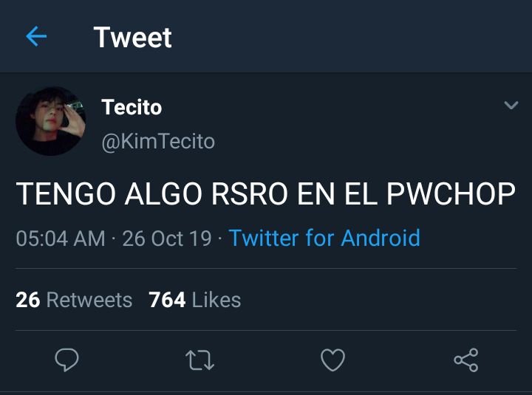View the 764 Likes list

195,300
